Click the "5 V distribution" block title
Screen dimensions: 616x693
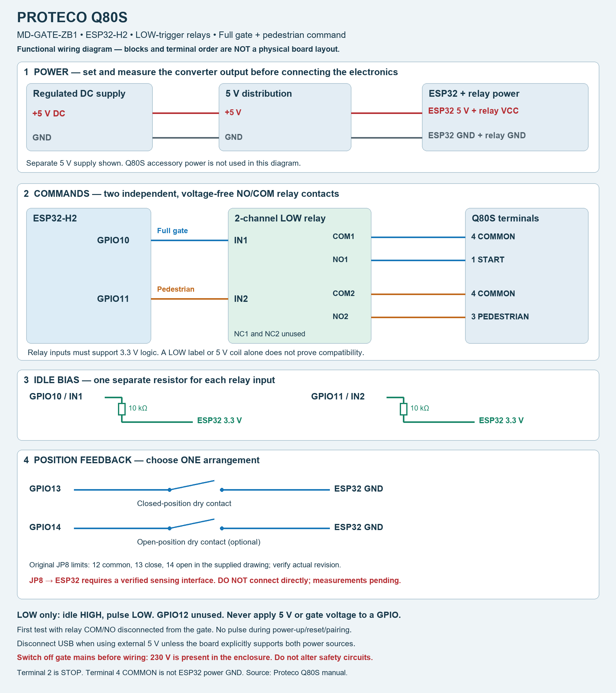click(259, 94)
